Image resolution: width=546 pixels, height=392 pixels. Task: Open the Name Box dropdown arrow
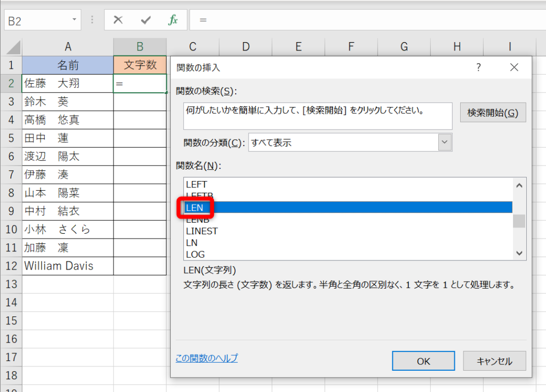pyautogui.click(x=74, y=21)
